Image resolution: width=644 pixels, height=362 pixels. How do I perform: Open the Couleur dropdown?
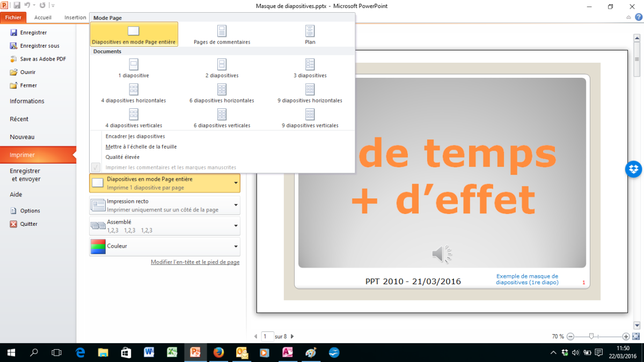tap(165, 246)
